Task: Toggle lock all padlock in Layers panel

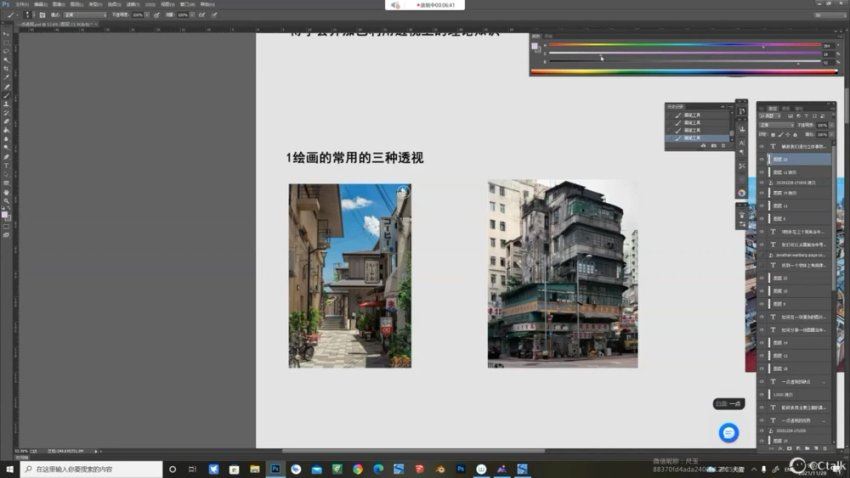Action: coord(795,134)
